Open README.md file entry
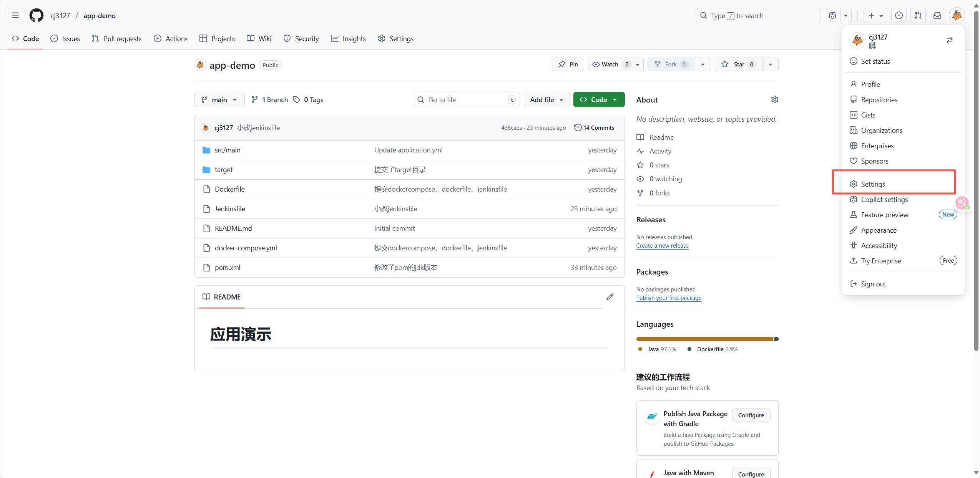This screenshot has width=980, height=478. click(x=233, y=228)
